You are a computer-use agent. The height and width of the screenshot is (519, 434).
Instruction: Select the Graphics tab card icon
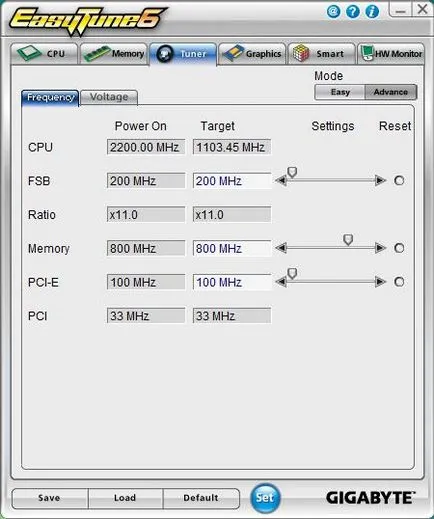point(252,53)
